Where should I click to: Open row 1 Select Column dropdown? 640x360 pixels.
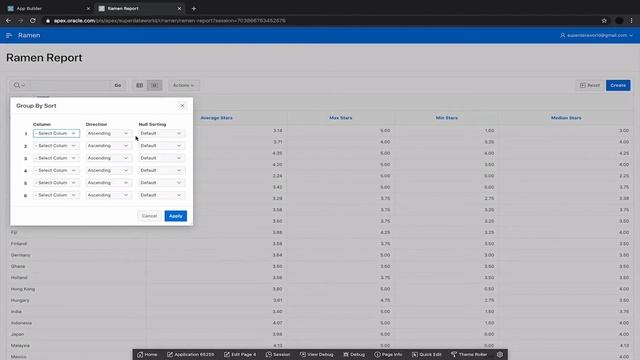56,133
